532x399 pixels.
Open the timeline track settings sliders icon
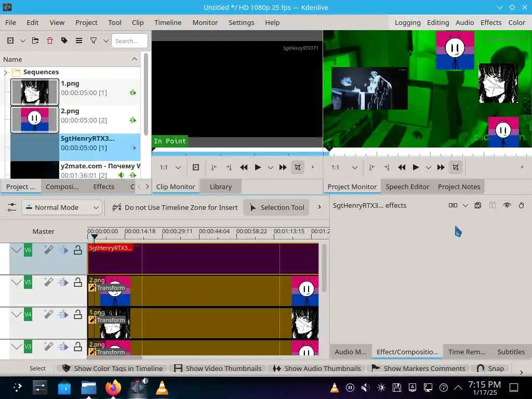12,207
